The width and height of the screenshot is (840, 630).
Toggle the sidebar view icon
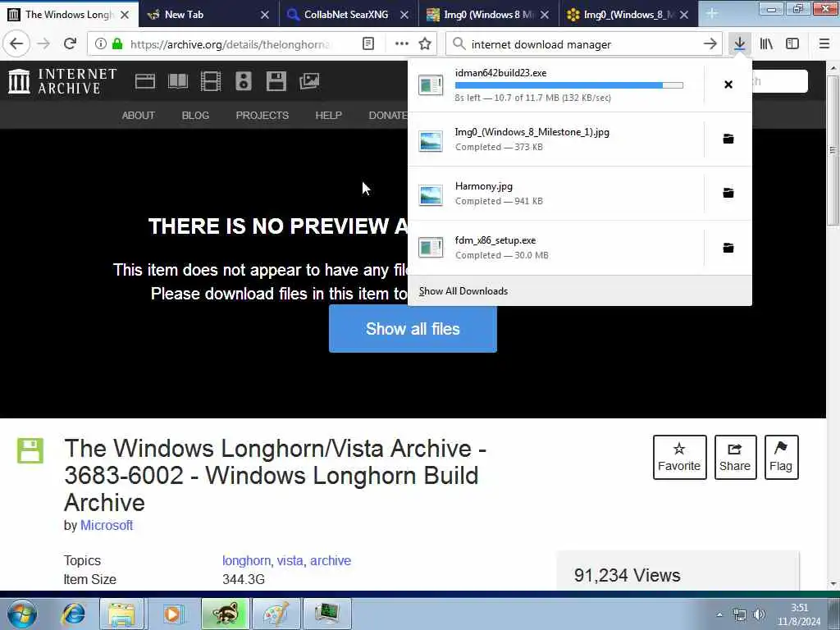pos(792,44)
